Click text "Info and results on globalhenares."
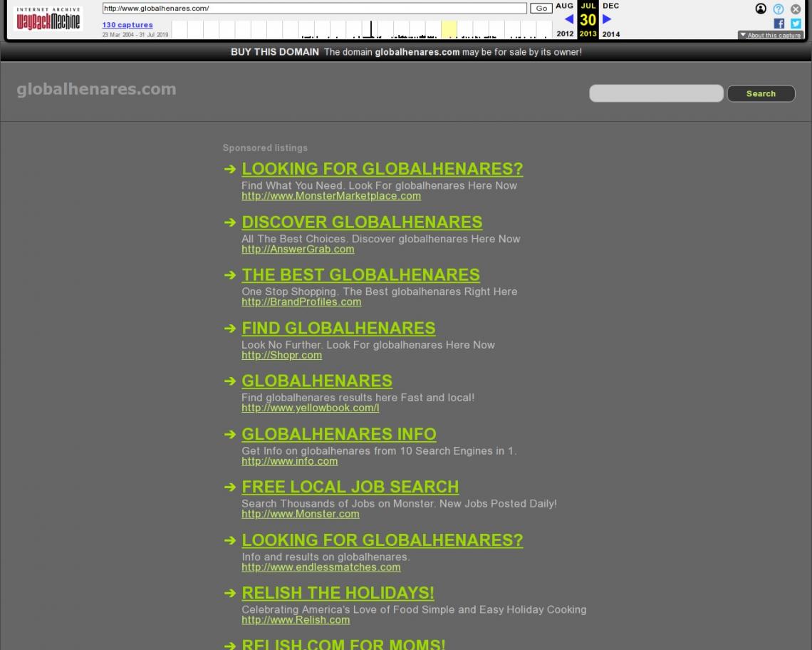Viewport: 812px width, 650px height. [x=326, y=557]
